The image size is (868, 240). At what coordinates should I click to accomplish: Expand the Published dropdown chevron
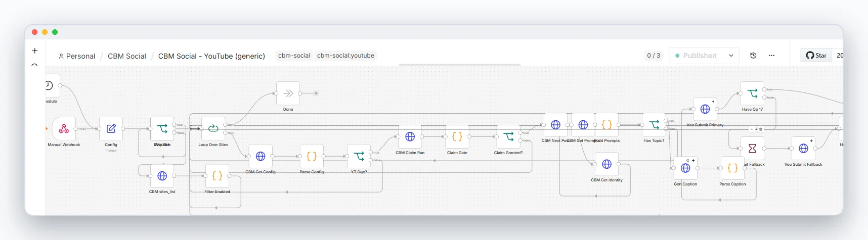click(731, 56)
